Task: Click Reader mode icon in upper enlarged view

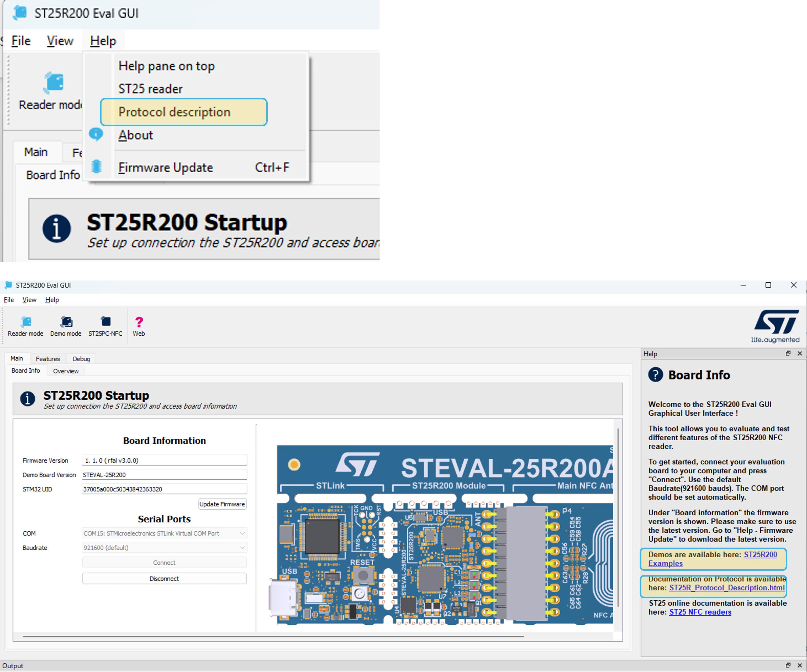Action: 54,82
